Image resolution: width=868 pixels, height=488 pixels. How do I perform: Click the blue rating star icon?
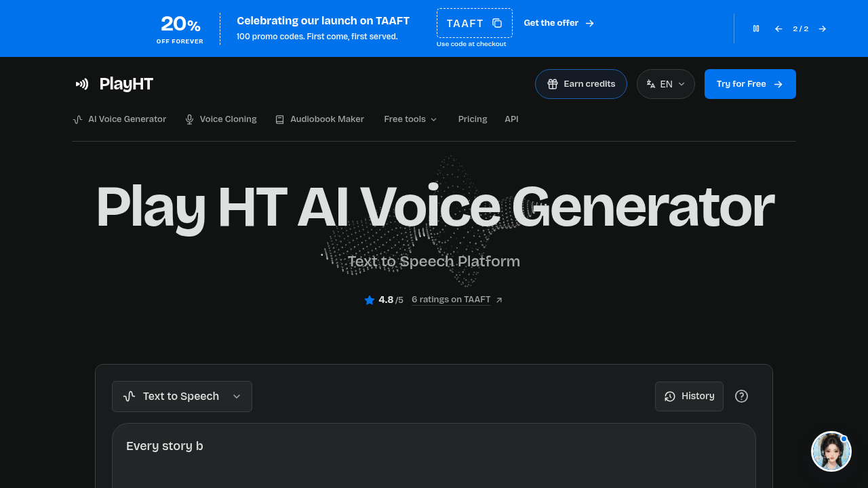[370, 300]
